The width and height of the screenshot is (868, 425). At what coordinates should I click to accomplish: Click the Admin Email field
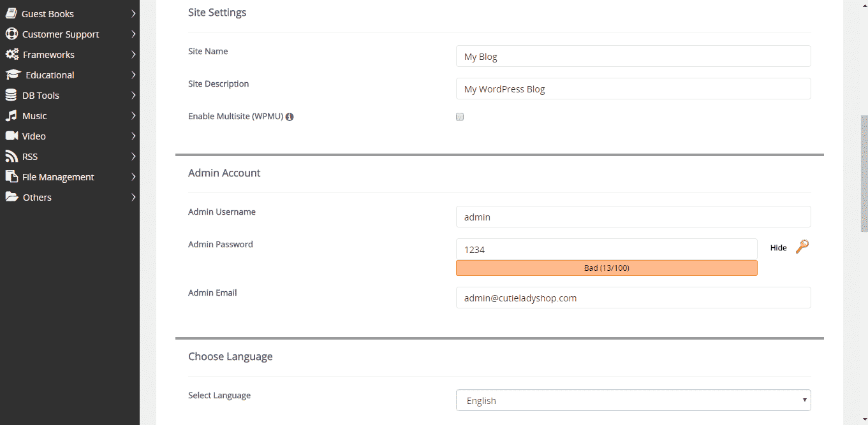(633, 298)
